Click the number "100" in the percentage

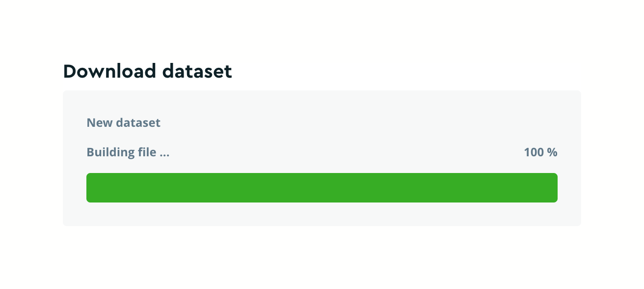click(x=534, y=152)
